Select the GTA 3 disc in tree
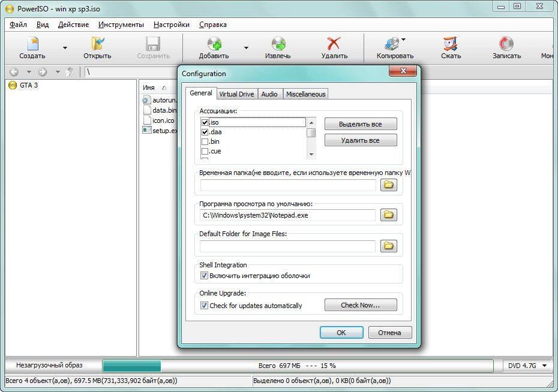The width and height of the screenshot is (558, 392). click(23, 85)
